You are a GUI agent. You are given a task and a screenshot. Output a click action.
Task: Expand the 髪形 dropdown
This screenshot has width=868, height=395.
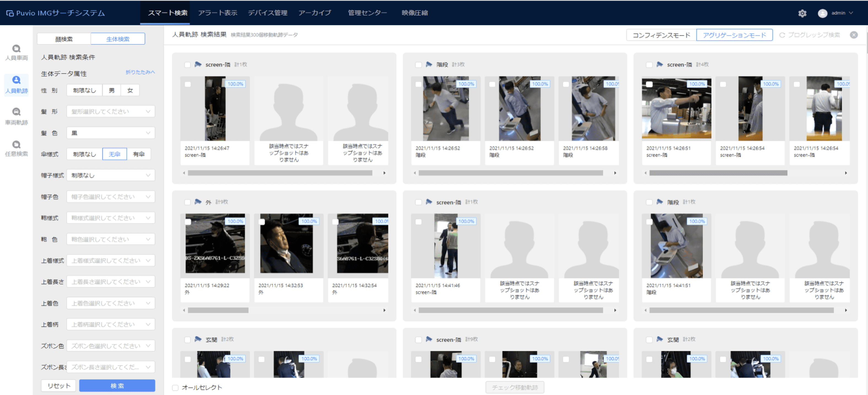110,112
